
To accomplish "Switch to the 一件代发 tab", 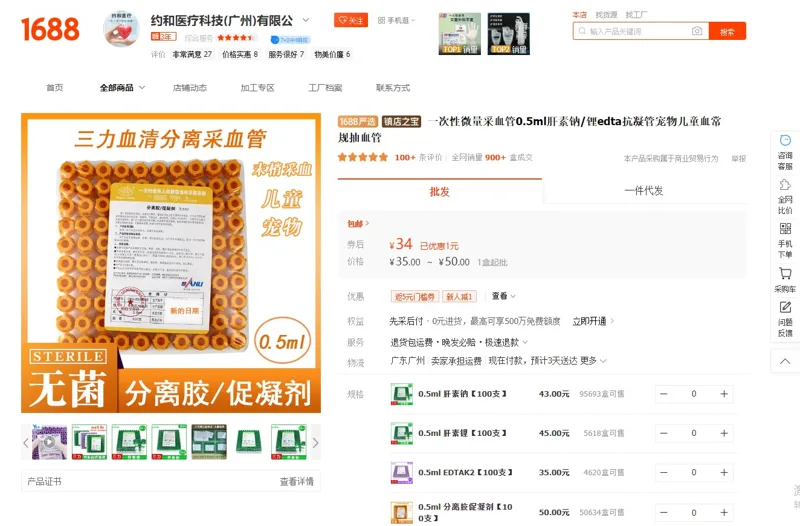I will pos(644,191).
